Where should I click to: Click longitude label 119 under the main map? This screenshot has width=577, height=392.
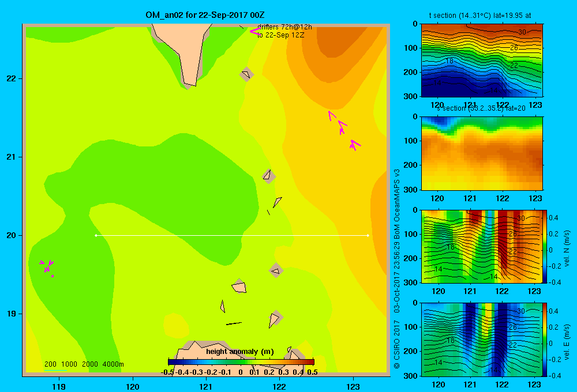click(x=59, y=386)
